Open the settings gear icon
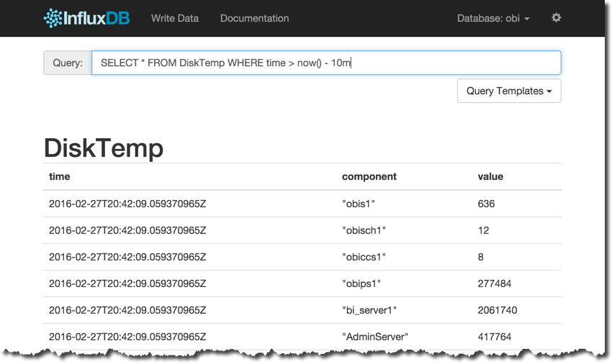The width and height of the screenshot is (612, 364). point(556,18)
